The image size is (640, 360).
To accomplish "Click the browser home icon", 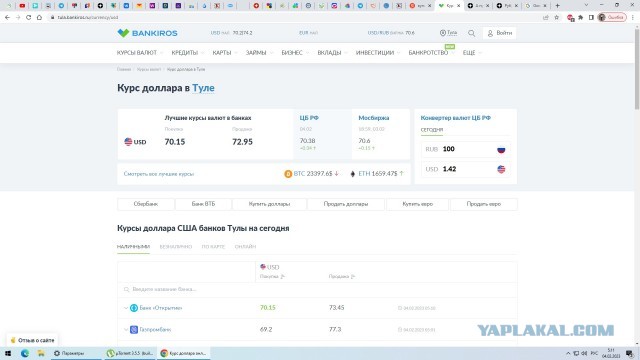I will (39, 18).
